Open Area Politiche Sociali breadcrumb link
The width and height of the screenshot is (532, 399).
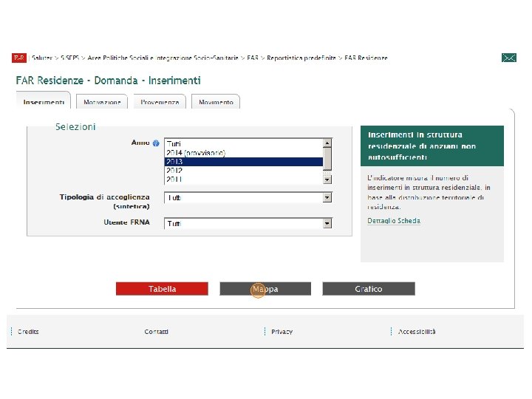[163, 58]
